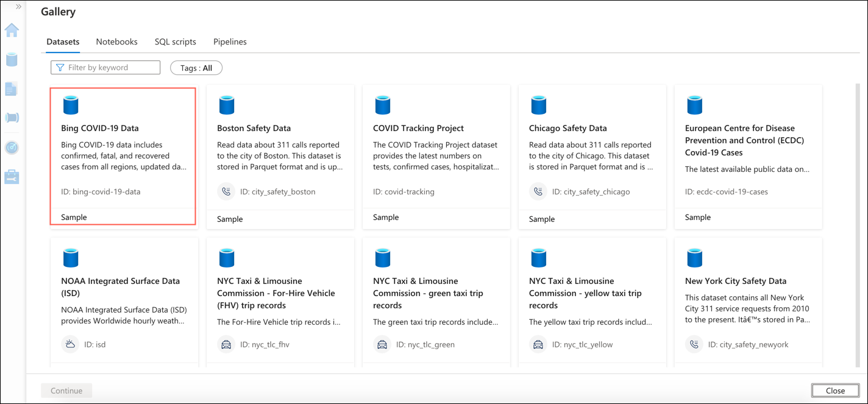Viewport: 868px width, 404px height.
Task: Click the ID: covid-tracking text
Action: coord(404,192)
